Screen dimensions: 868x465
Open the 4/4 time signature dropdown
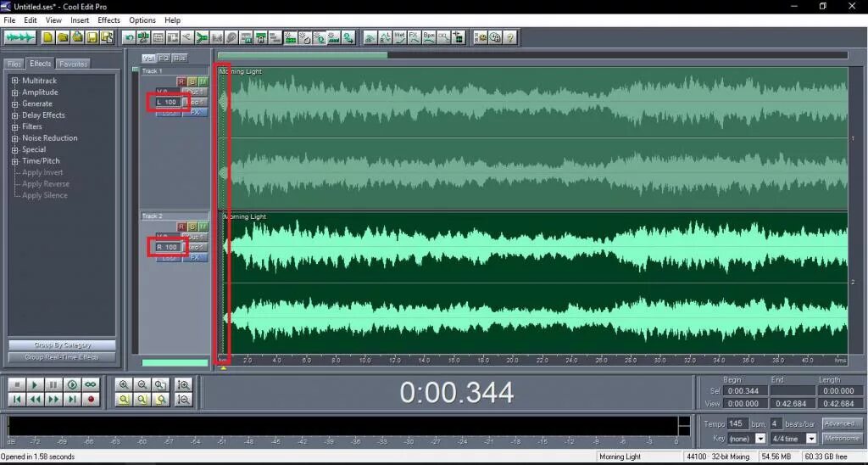(x=811, y=439)
